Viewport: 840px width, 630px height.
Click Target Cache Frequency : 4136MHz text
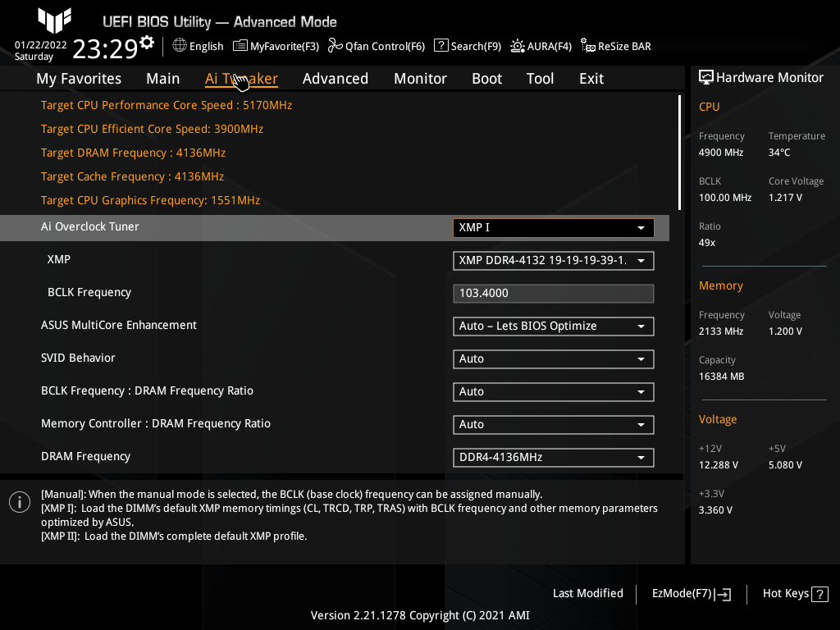tap(132, 177)
